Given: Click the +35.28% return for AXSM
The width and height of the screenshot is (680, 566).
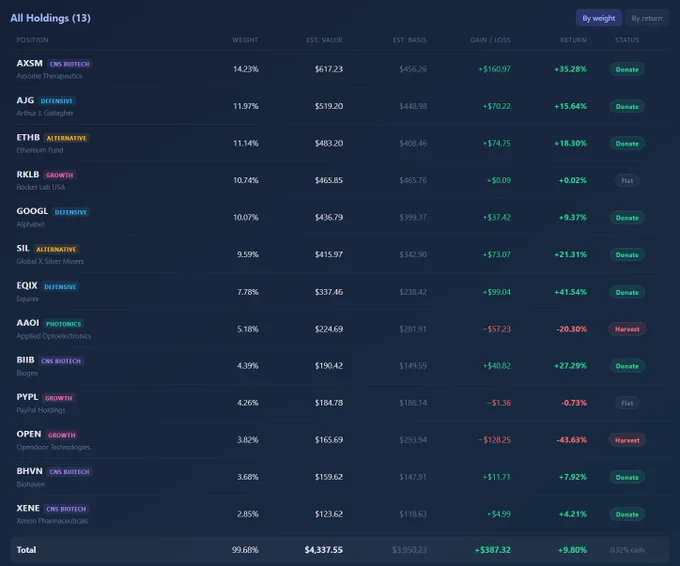Looking at the screenshot, I should click(570, 69).
